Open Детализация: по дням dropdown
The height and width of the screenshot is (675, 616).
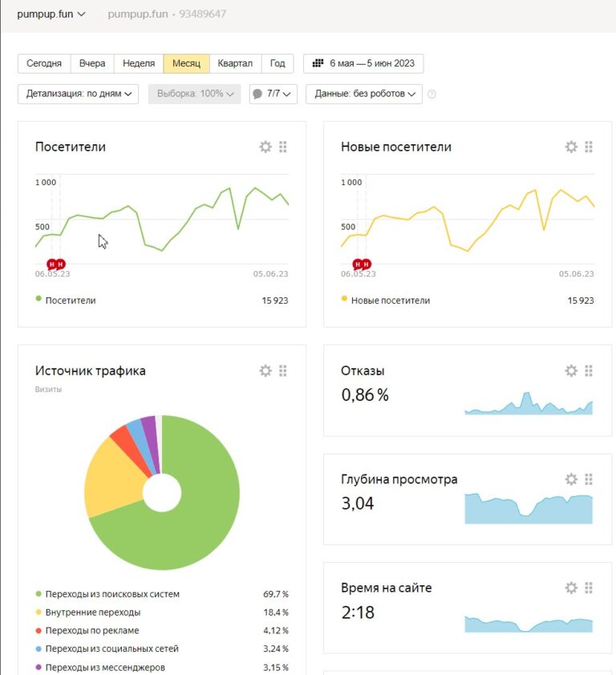[78, 94]
